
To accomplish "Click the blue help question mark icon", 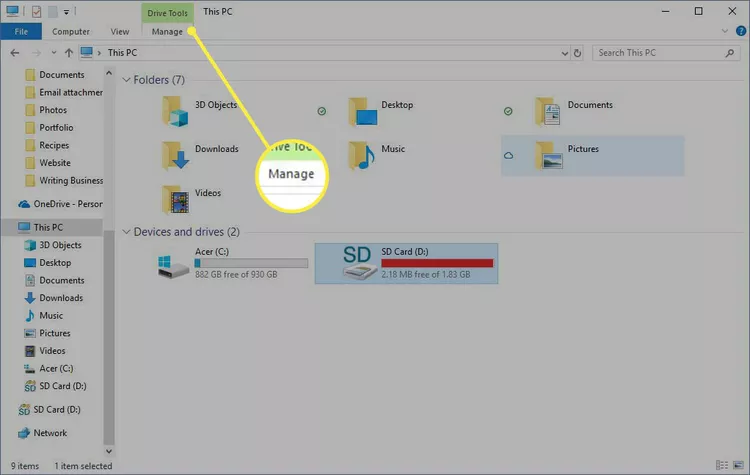I will [x=741, y=31].
